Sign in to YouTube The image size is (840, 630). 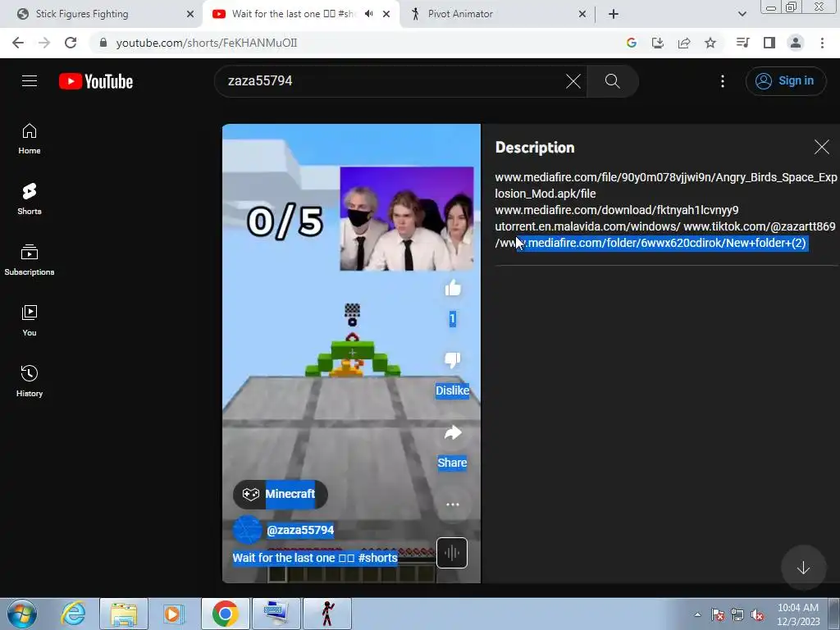785,81
